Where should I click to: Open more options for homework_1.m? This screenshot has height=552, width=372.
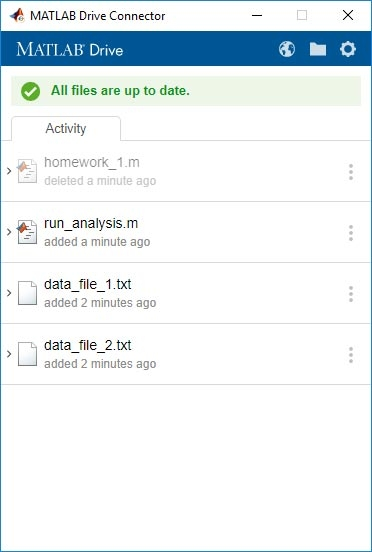pos(351,172)
